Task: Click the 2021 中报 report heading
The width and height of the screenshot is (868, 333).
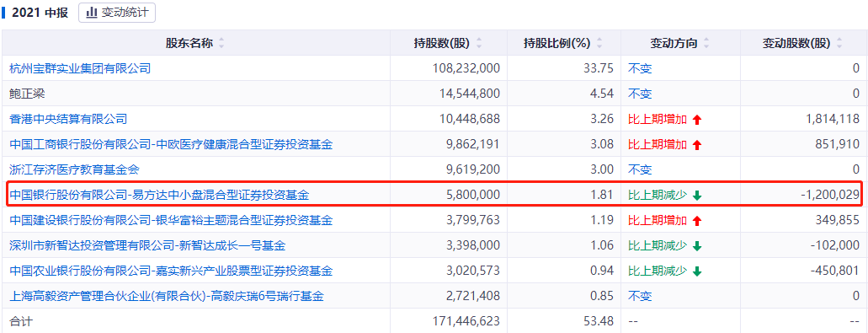Action: click(40, 13)
